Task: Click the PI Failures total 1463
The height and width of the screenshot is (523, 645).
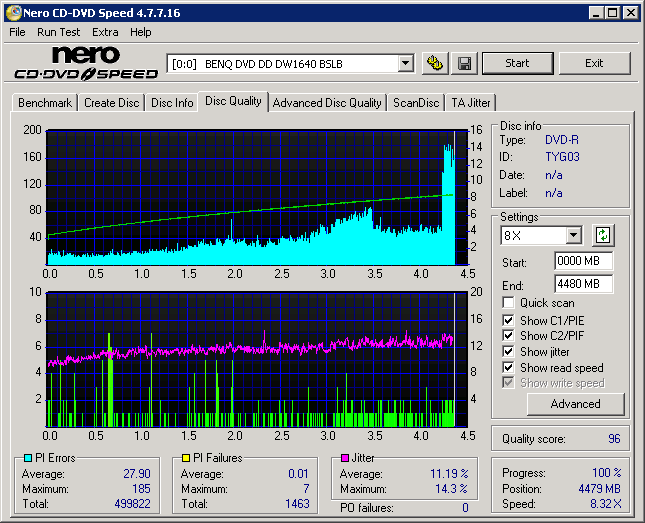Action: tap(297, 504)
